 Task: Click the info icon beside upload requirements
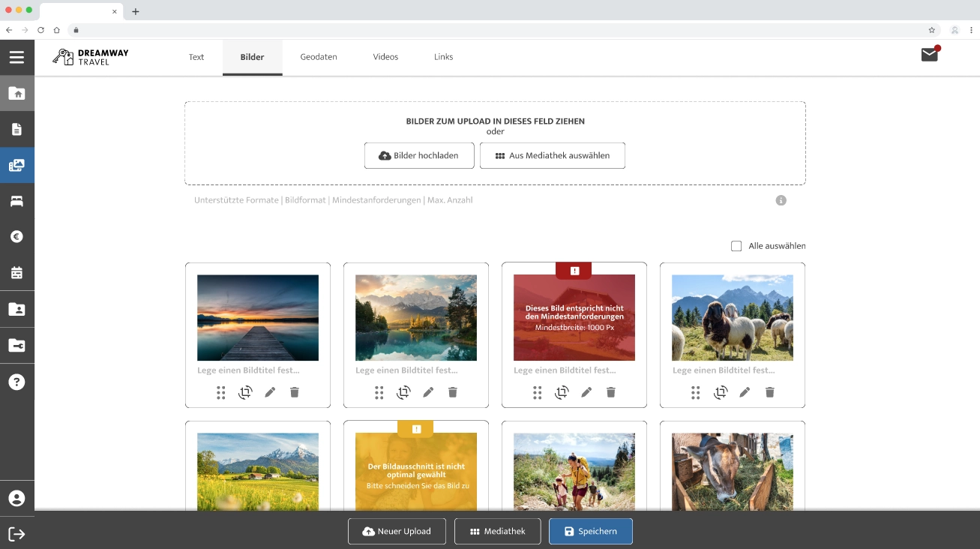pos(781,200)
